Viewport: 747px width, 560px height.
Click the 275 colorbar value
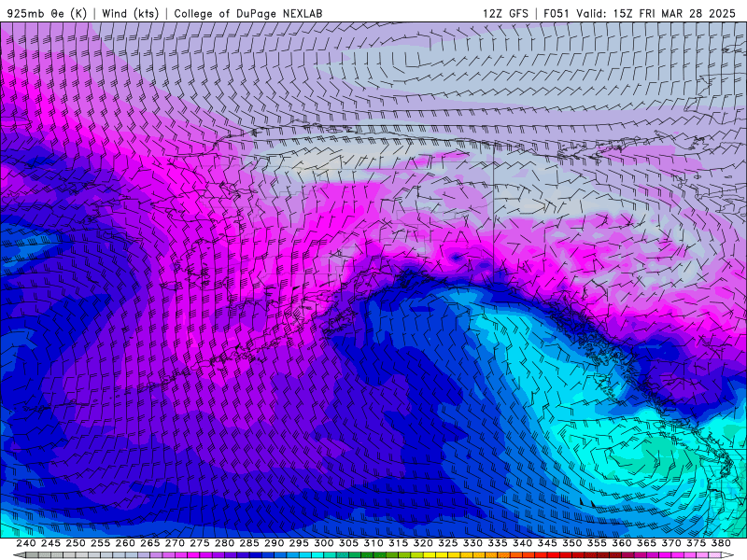point(200,543)
